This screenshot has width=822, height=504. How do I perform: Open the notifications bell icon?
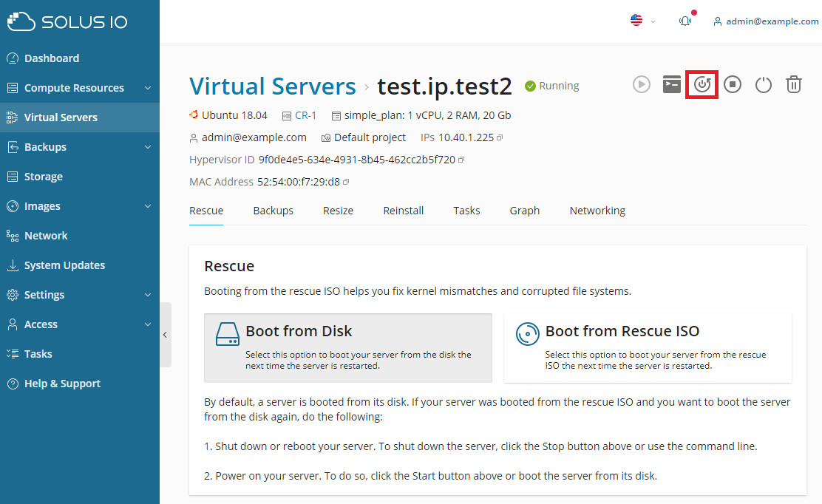(685, 21)
